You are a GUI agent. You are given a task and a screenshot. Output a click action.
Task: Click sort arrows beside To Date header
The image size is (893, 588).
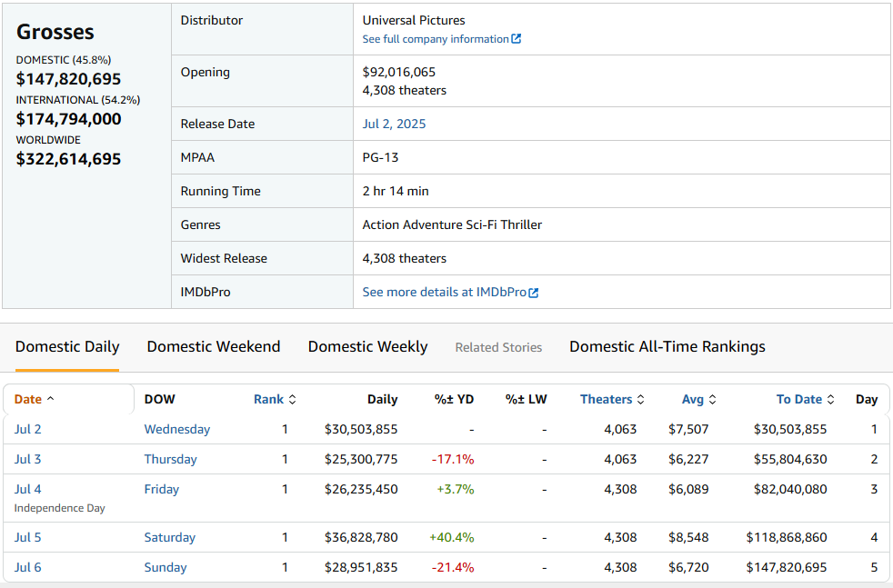point(831,400)
